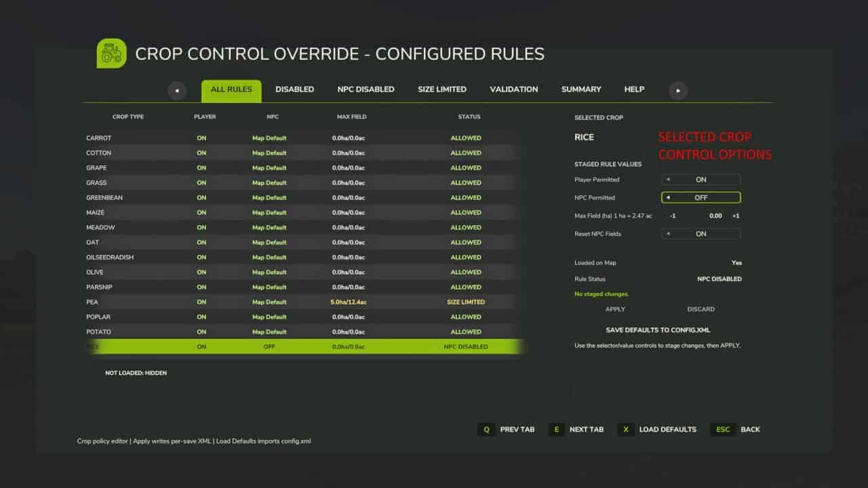Select the PARSNIP crop row
The height and width of the screenshot is (488, 868).
[304, 287]
